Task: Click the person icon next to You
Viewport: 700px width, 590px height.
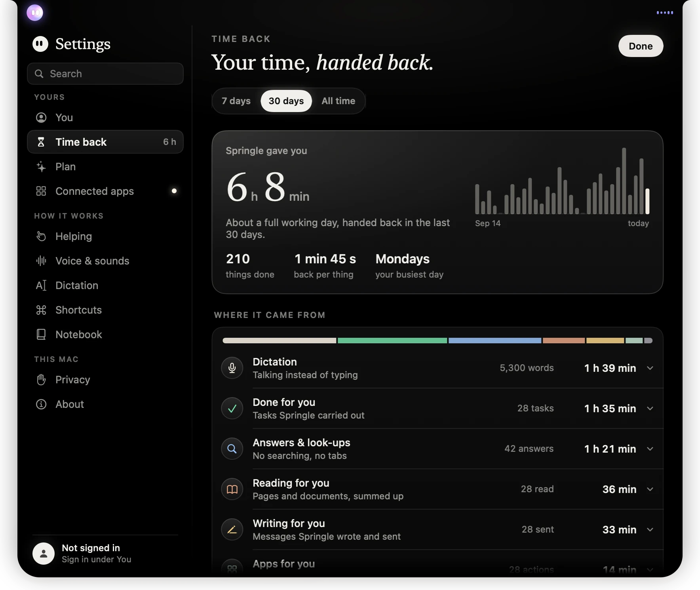Action: pos(41,118)
